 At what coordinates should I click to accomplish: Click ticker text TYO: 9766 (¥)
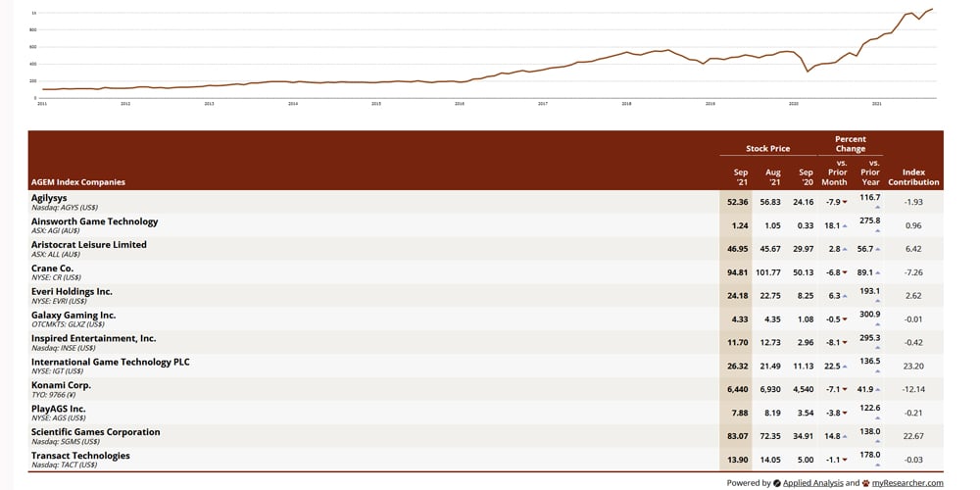pos(52,394)
